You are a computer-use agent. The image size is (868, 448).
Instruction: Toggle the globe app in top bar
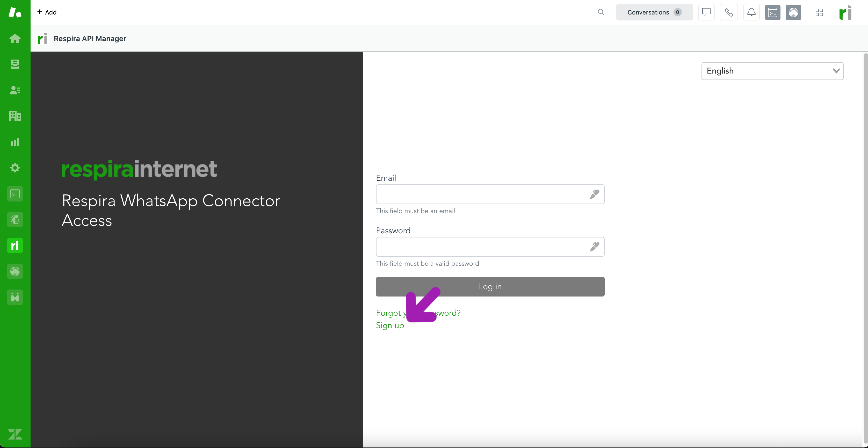click(x=793, y=12)
